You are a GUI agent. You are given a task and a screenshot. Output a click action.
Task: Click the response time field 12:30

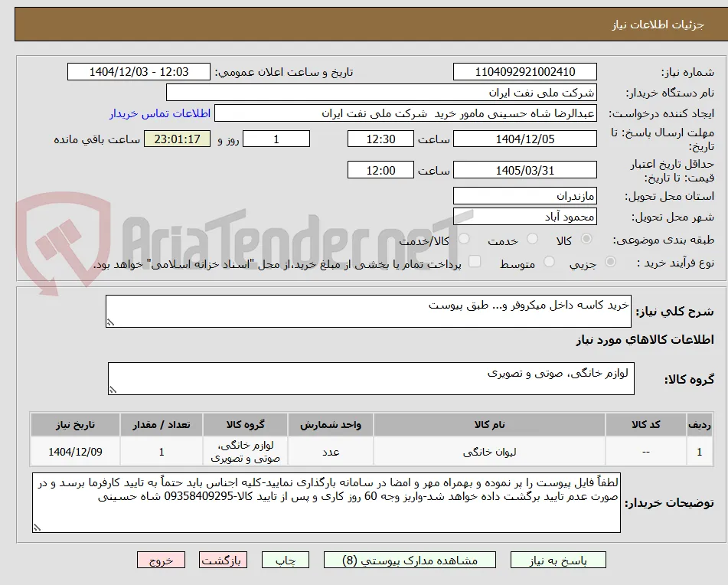[380, 139]
